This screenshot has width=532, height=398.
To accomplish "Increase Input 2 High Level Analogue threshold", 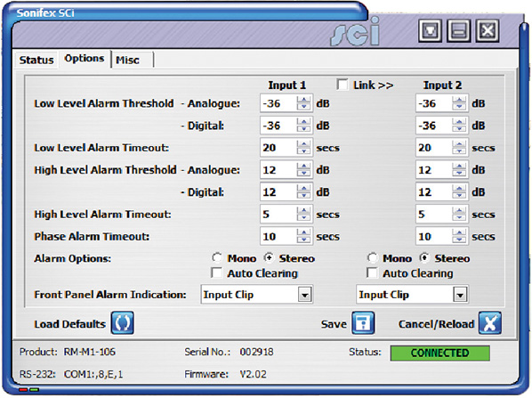I will 459,167.
